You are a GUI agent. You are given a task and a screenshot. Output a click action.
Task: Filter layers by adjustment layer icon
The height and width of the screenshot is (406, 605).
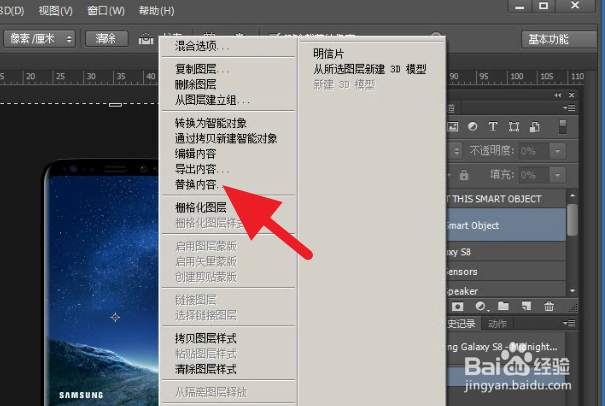[x=472, y=127]
